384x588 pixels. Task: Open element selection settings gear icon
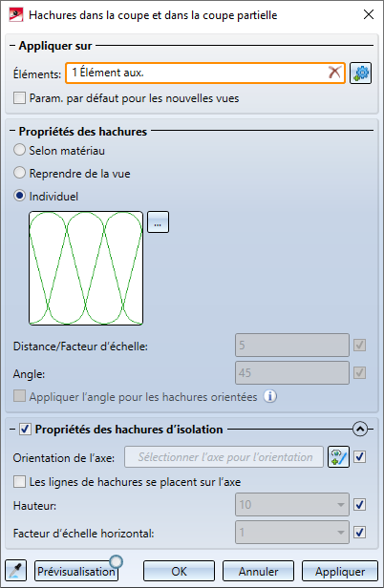point(361,73)
